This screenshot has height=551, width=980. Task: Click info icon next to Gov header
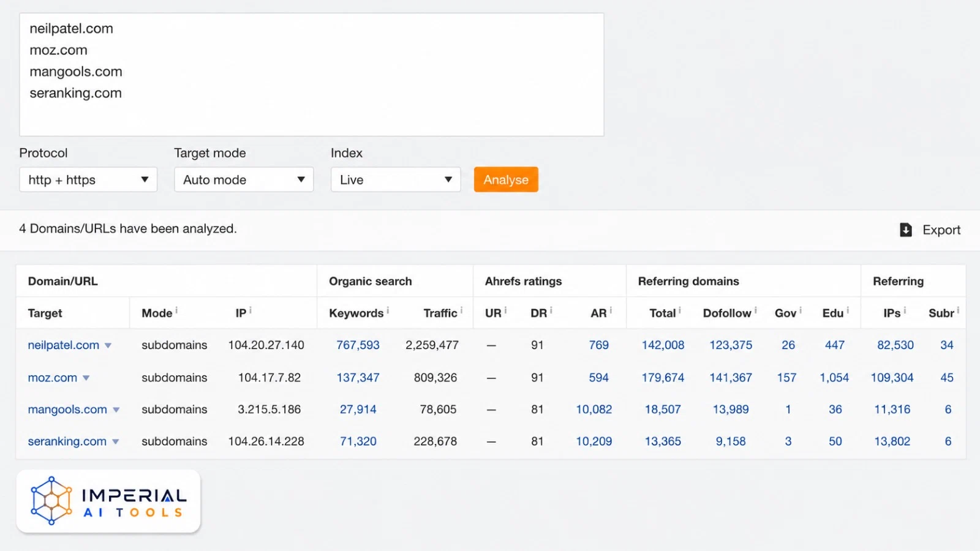click(800, 310)
